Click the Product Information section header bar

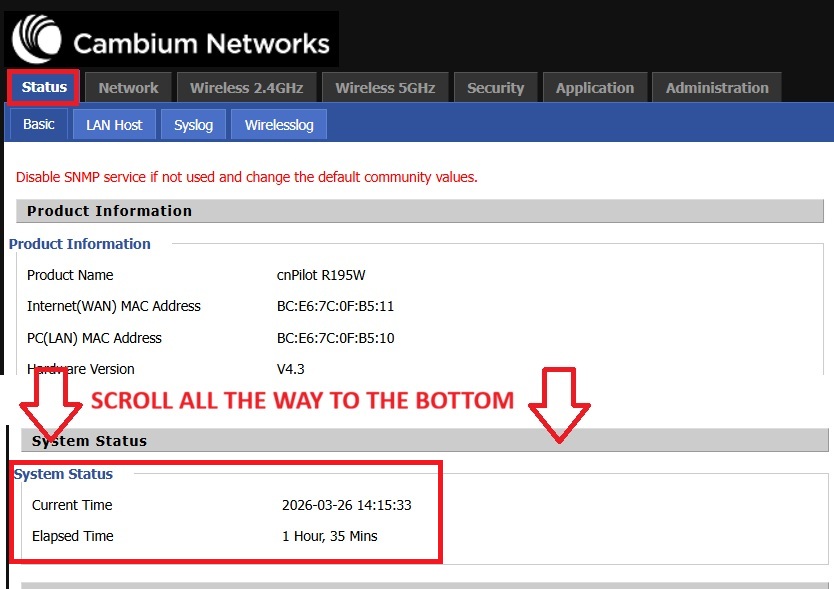click(420, 211)
